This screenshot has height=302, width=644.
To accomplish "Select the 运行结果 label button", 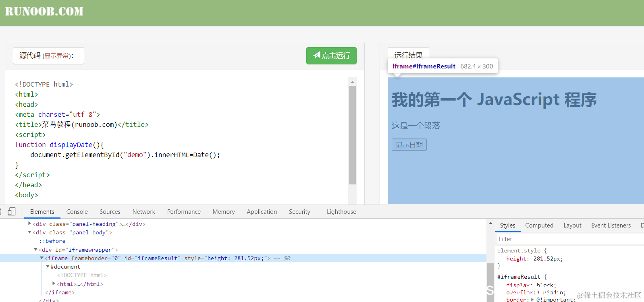I will [408, 54].
